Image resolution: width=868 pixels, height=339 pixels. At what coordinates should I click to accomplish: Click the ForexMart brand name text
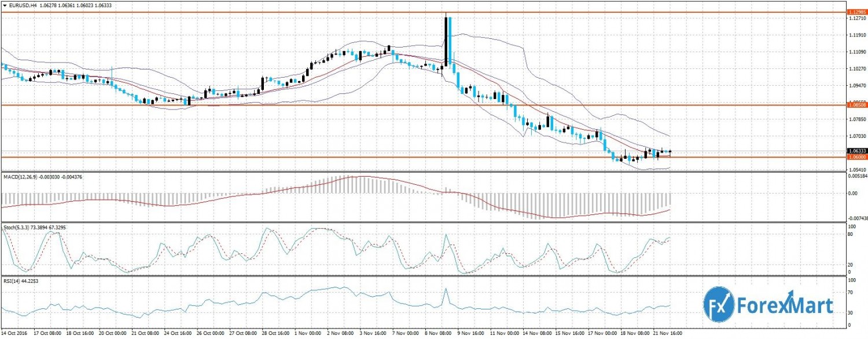pos(784,305)
